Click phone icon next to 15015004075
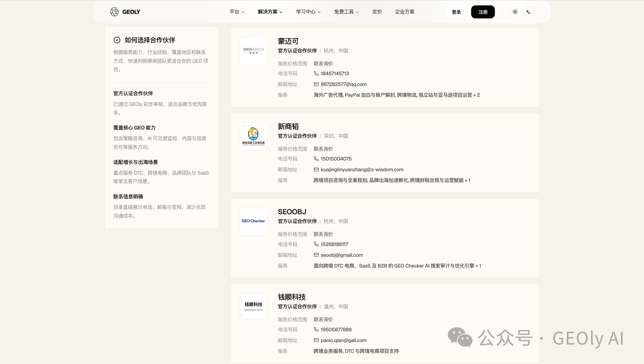This screenshot has height=364, width=644. point(316,159)
